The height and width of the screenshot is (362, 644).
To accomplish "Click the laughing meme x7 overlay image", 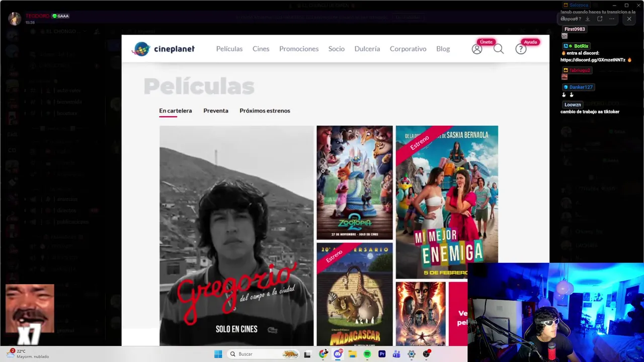I will click(30, 315).
